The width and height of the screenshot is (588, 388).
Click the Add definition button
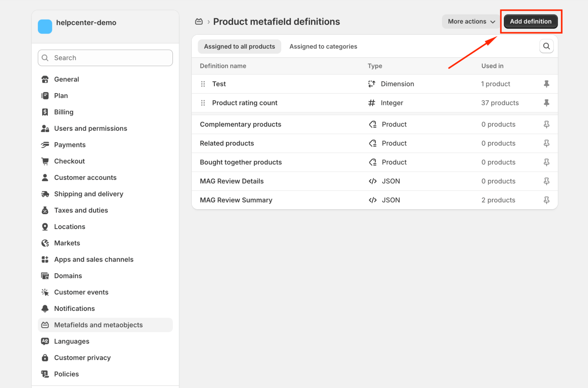pos(530,21)
